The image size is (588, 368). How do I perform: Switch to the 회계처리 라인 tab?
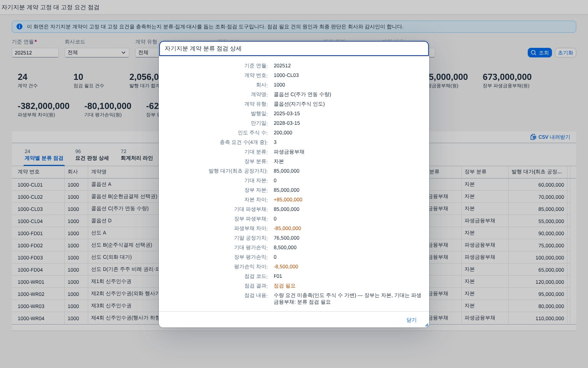coord(137,155)
